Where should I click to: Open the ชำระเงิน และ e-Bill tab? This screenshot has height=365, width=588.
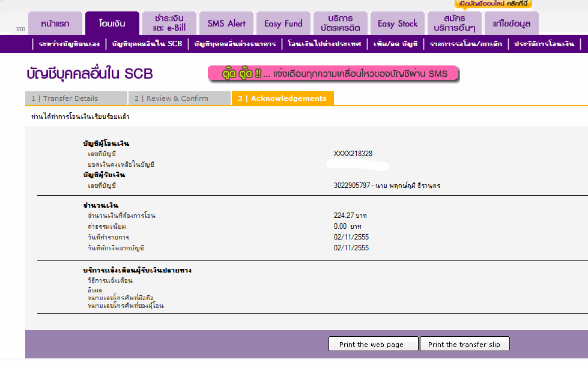click(x=169, y=23)
